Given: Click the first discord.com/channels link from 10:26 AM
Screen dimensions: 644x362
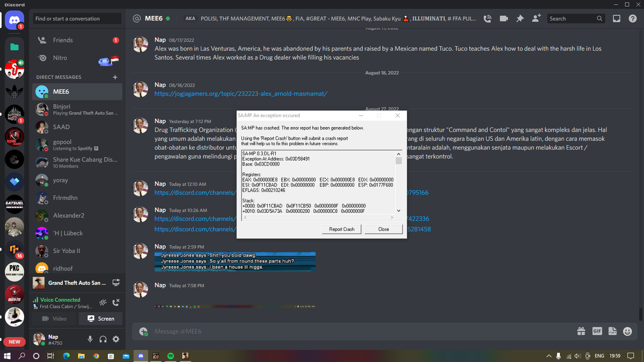Looking at the screenshot, I should (292, 219).
